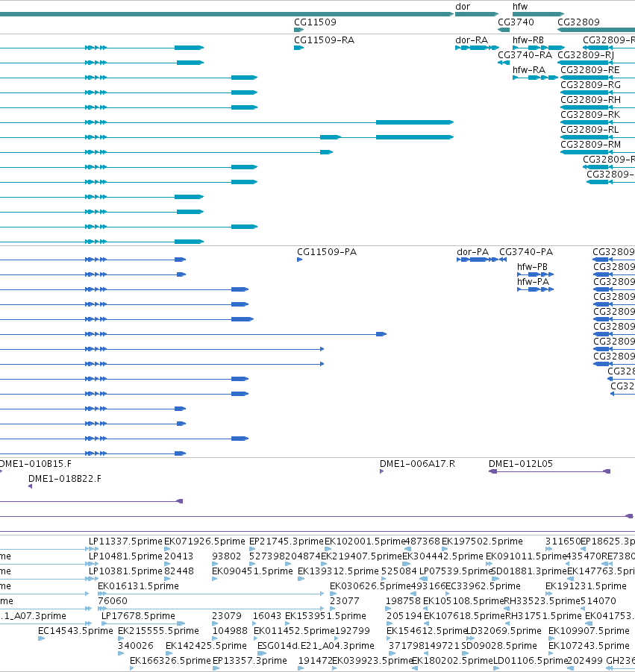Viewport: 635px width, 672px height.
Task: Select protein label CG11509-PA
Action: (x=327, y=251)
